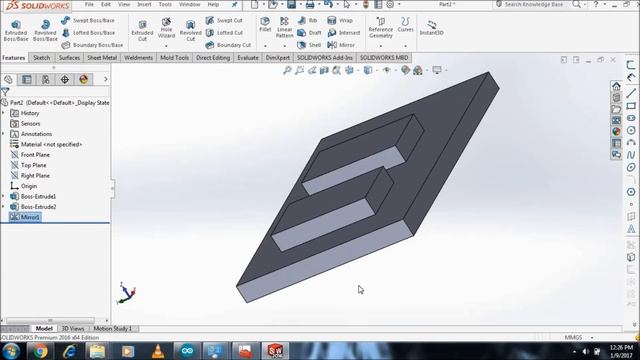The image size is (640, 360).
Task: Click the Zoom to Fit icon
Action: 287,70
